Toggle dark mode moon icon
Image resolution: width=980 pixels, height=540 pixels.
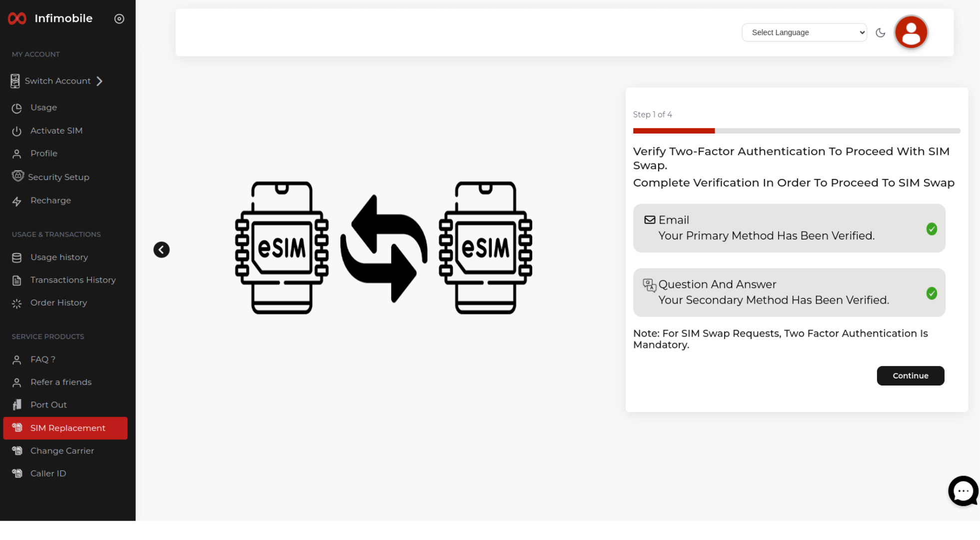(881, 32)
